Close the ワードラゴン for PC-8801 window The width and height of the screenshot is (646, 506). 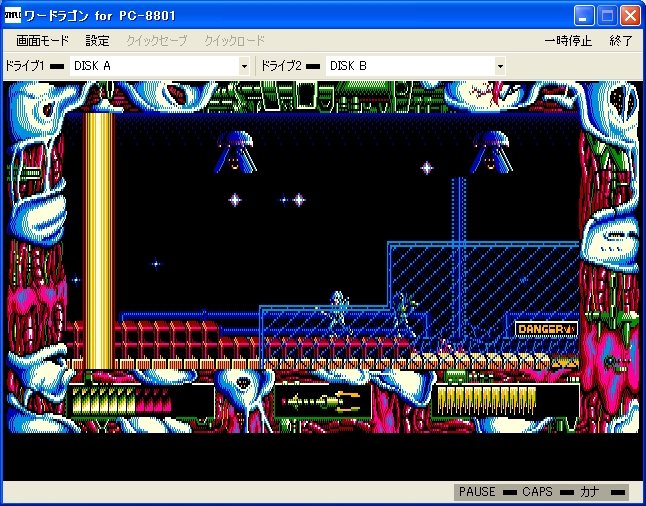(x=631, y=16)
